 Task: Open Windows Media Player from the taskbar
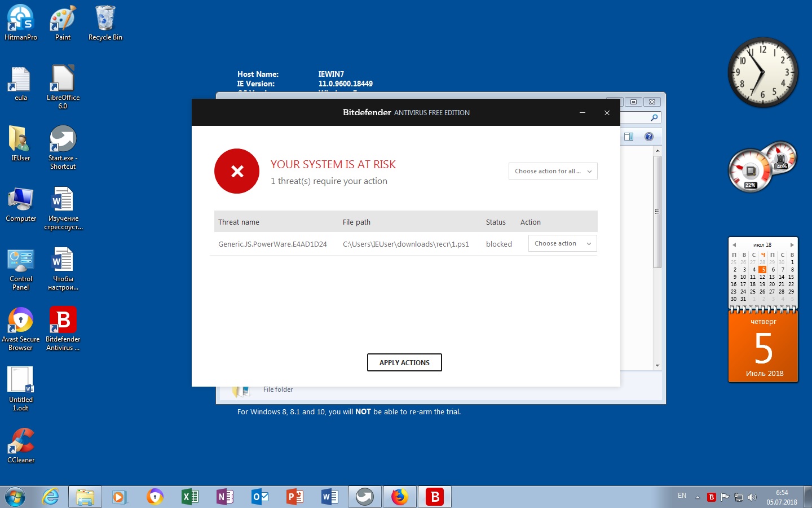[x=119, y=497]
